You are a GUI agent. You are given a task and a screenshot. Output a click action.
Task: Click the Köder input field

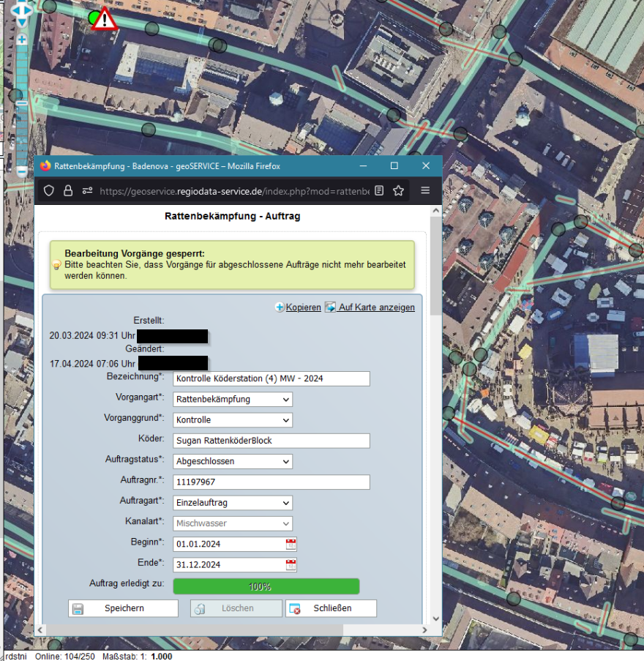pos(272,441)
